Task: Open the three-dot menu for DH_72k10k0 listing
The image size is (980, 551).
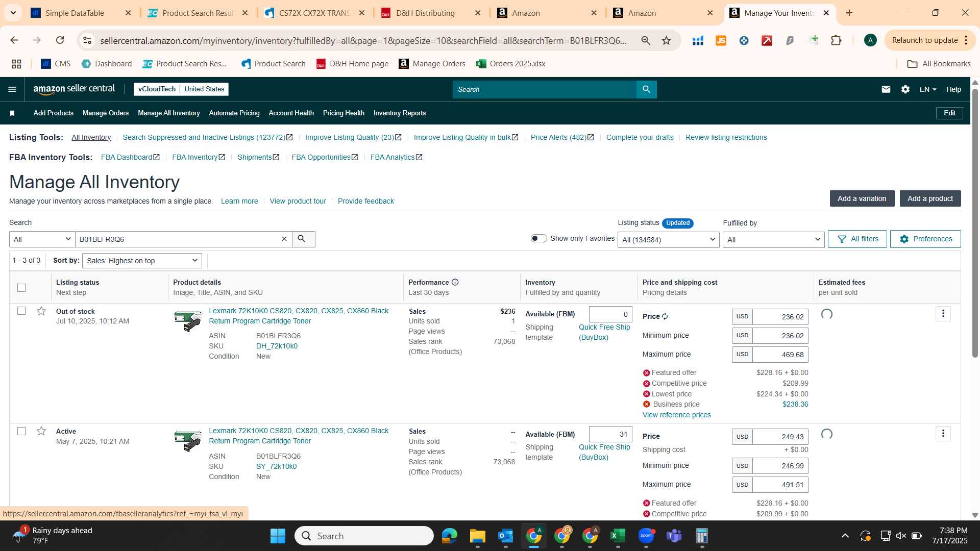Action: pyautogui.click(x=943, y=314)
